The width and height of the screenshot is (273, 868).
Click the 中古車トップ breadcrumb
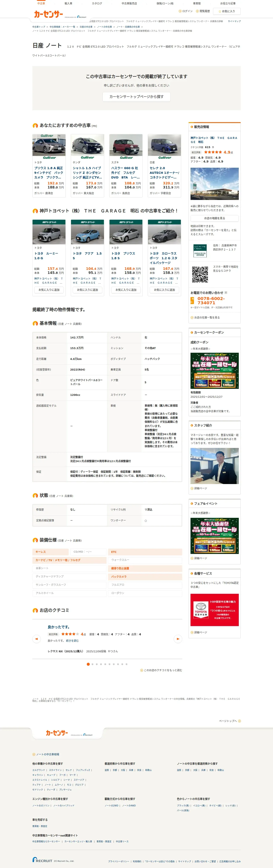click(39, 27)
